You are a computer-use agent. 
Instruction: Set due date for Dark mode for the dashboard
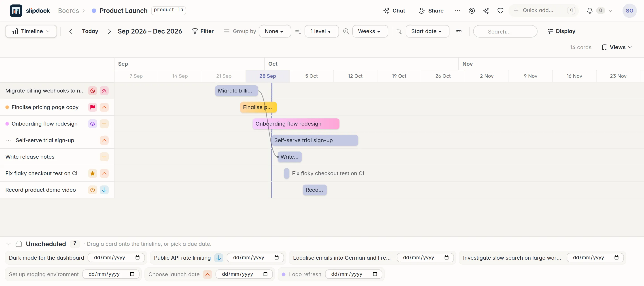(116, 258)
